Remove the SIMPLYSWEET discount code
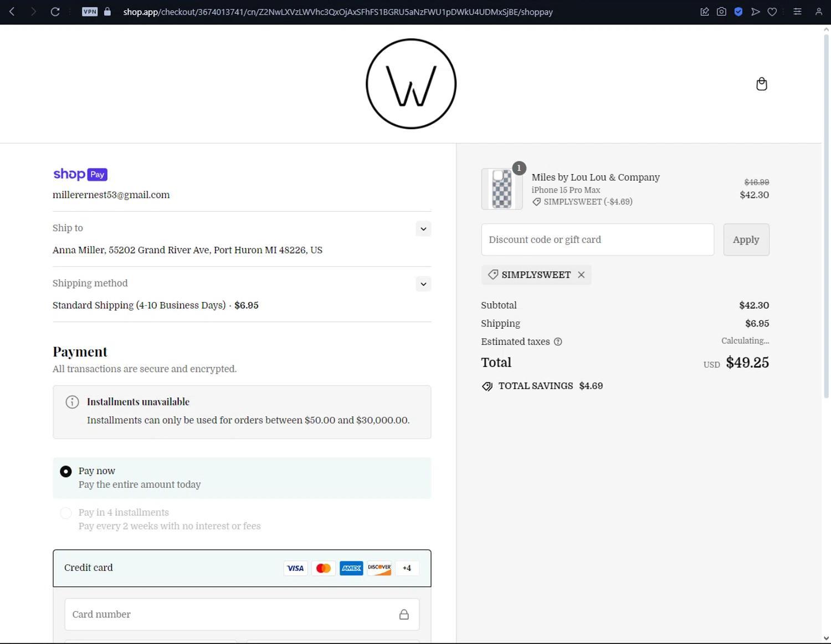 coord(581,275)
